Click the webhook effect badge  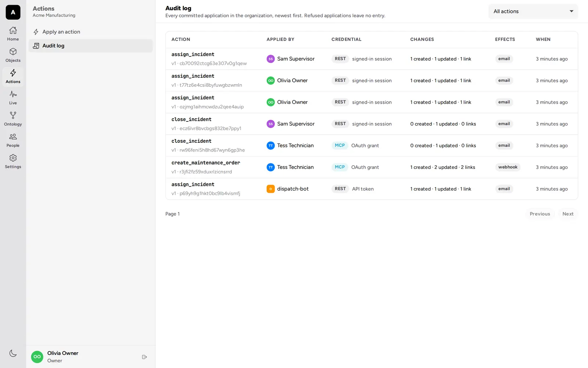508,167
